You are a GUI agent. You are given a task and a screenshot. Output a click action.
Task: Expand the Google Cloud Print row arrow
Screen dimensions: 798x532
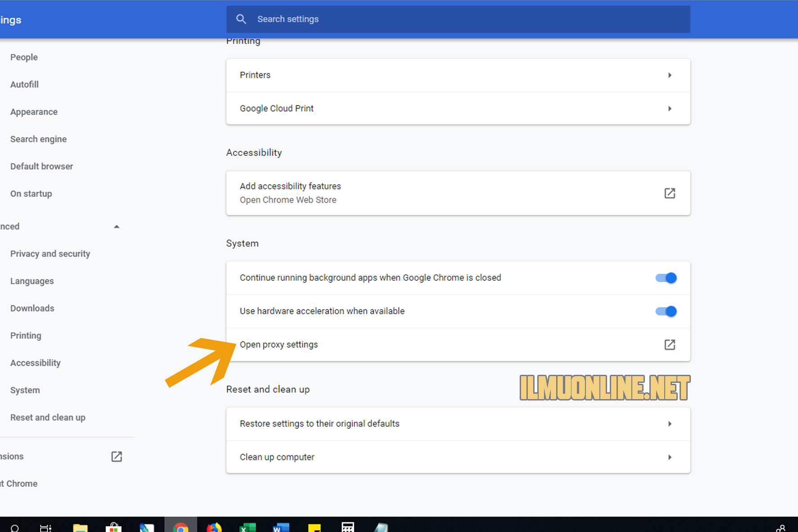pyautogui.click(x=670, y=109)
